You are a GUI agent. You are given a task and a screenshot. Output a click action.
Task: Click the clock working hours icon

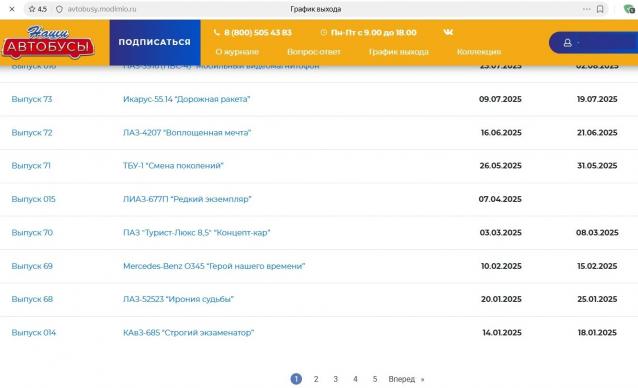click(x=323, y=32)
